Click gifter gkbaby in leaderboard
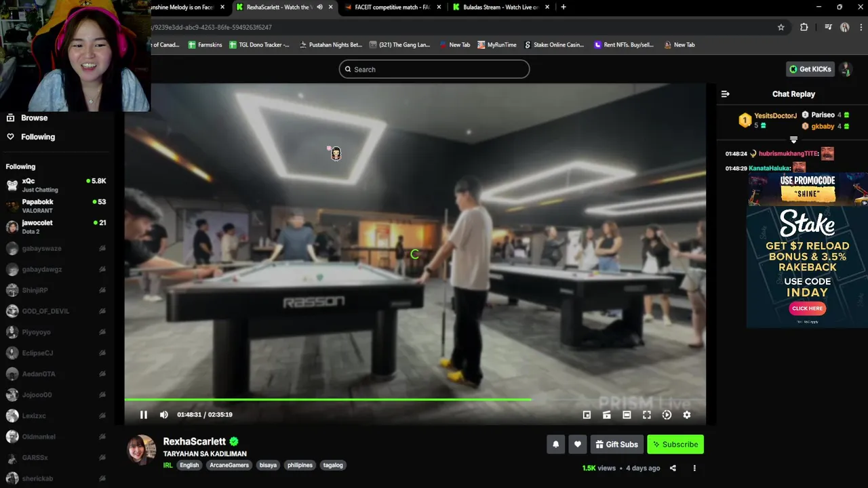Image resolution: width=868 pixels, height=488 pixels. [823, 127]
